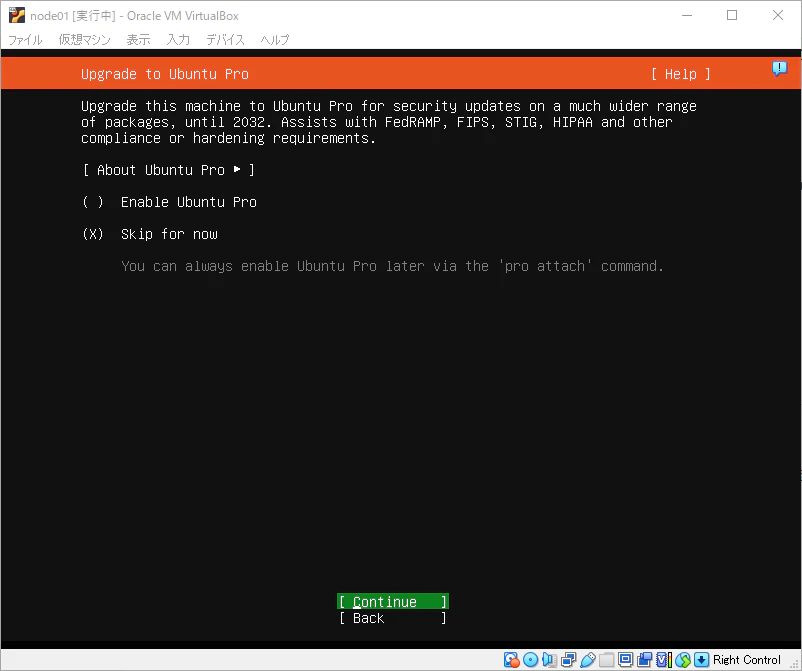The height and width of the screenshot is (671, 802).
Task: Open the 表示 menu
Action: 138,39
